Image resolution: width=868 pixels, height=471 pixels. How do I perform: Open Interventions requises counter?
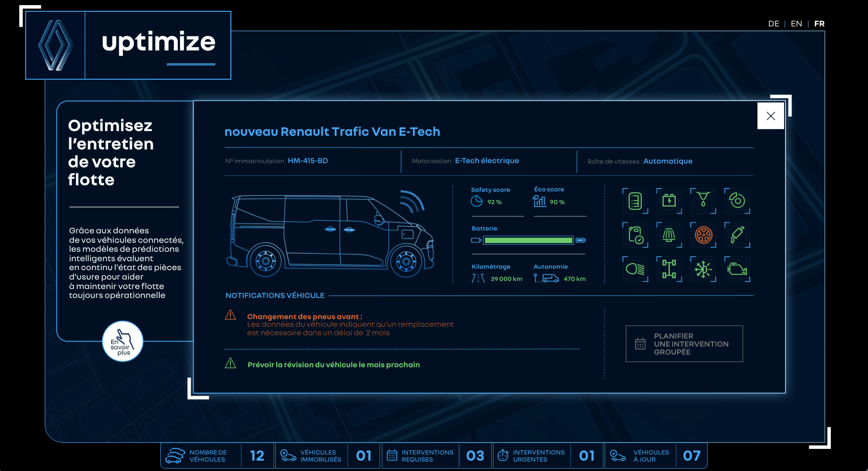coord(436,455)
